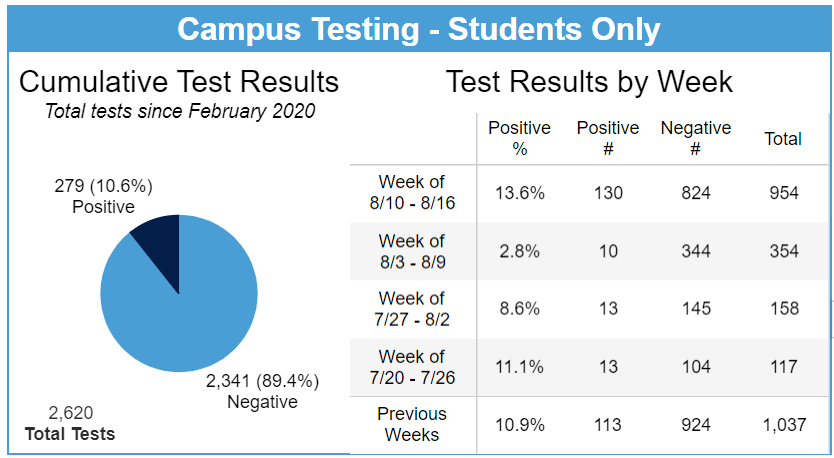Click the Test Results by Week heading

tap(589, 81)
